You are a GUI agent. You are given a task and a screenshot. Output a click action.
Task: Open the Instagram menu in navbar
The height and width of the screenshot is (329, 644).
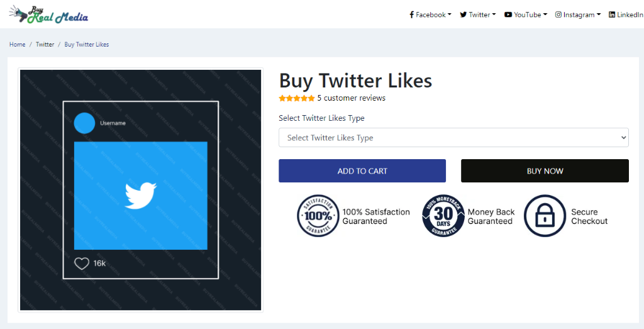578,15
